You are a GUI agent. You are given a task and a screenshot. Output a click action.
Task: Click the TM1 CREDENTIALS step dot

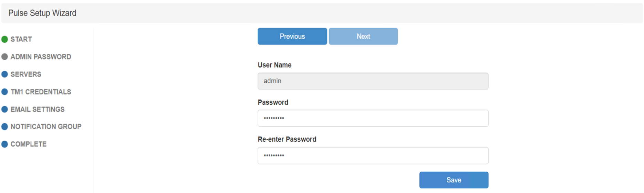4,92
